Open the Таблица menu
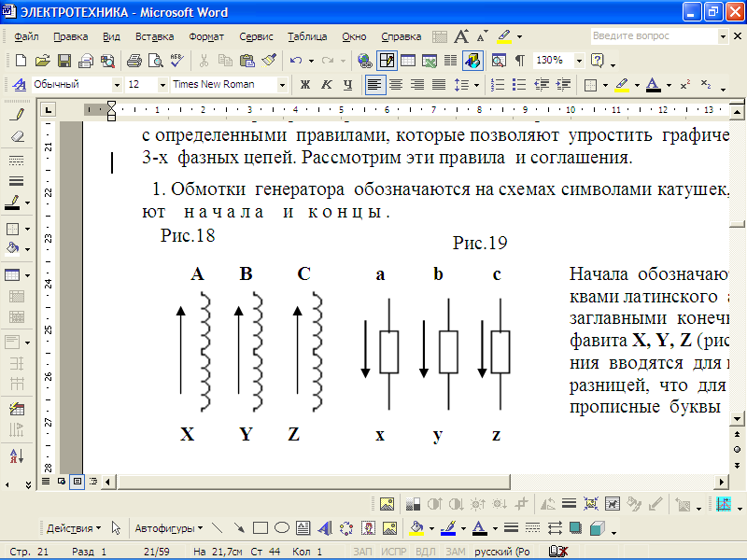This screenshot has width=747, height=560. [307, 36]
